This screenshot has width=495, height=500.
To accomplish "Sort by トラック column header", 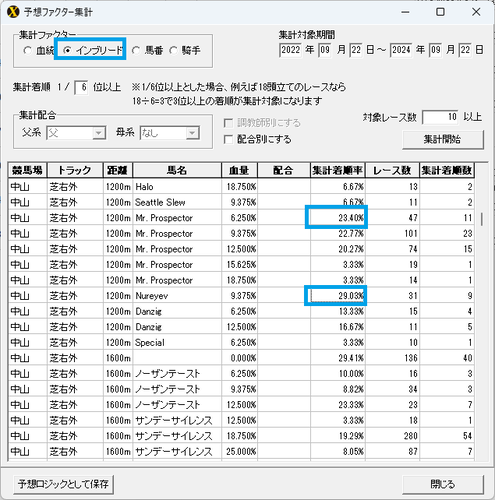I will point(75,171).
